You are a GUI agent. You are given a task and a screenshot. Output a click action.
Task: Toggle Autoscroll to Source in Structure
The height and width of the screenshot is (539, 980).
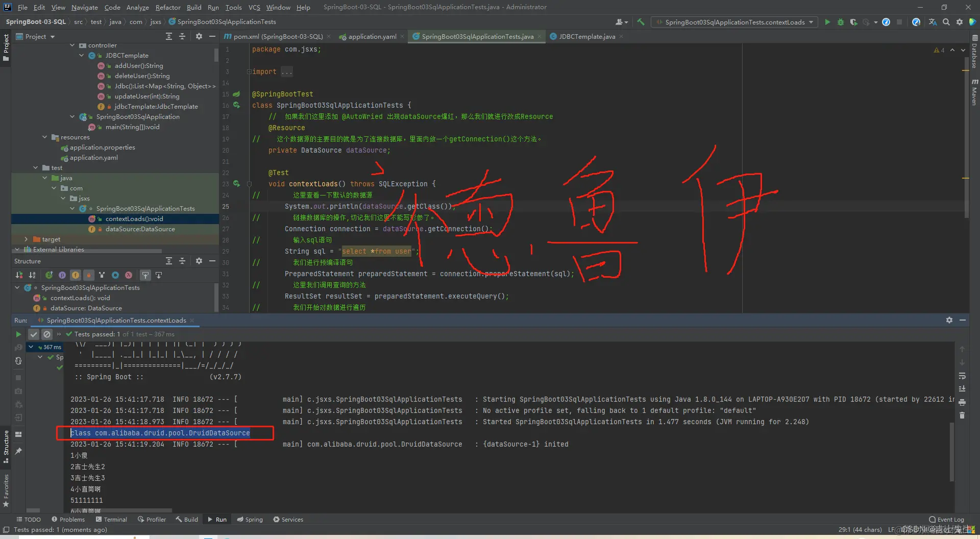[x=145, y=275]
